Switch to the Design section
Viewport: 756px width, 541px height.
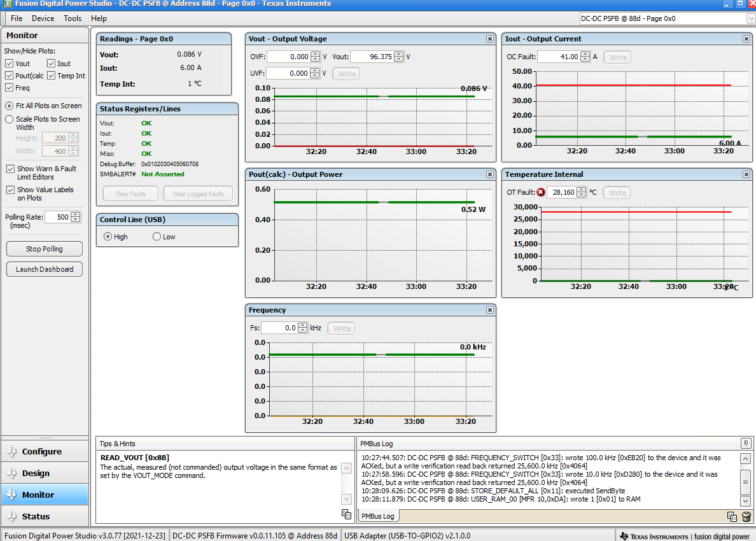click(x=45, y=473)
